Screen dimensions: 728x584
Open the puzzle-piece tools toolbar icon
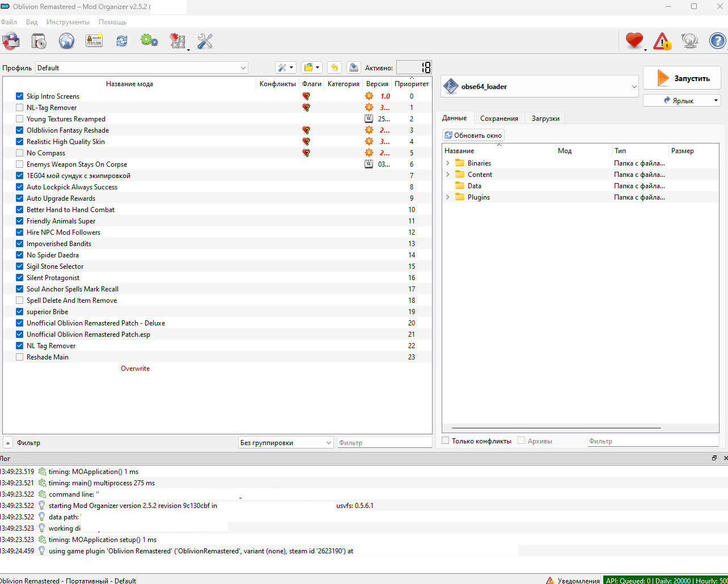tap(177, 41)
